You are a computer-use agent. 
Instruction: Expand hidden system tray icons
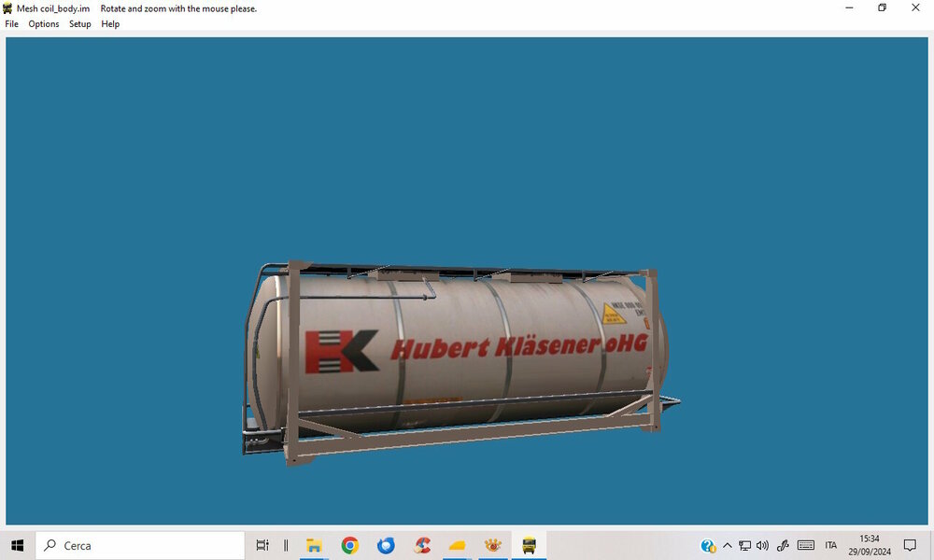728,545
